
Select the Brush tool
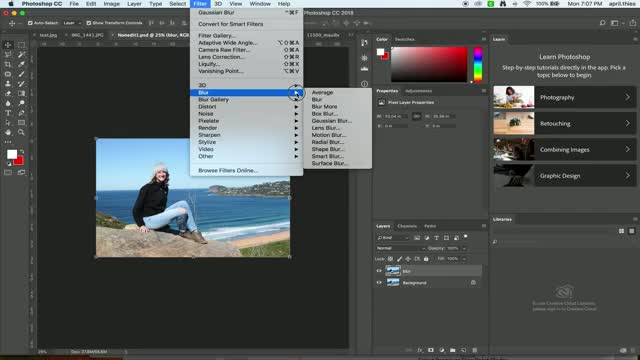(21, 74)
